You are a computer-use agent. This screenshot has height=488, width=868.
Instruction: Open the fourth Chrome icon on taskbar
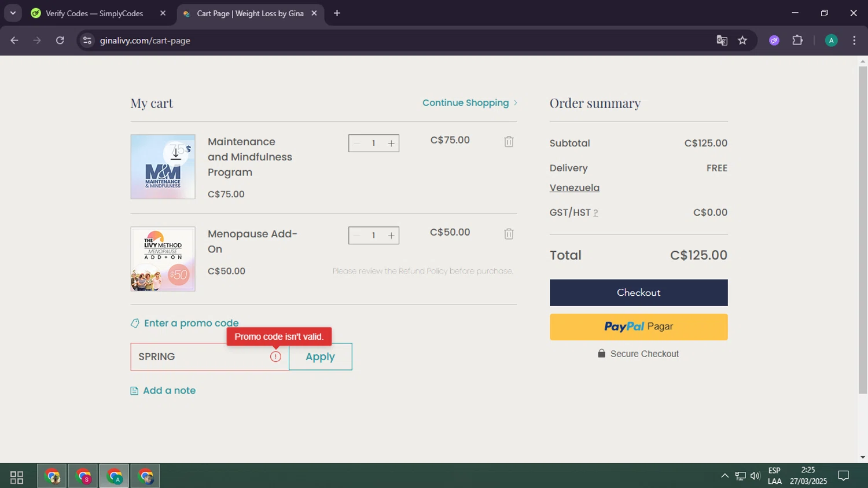pos(145,477)
